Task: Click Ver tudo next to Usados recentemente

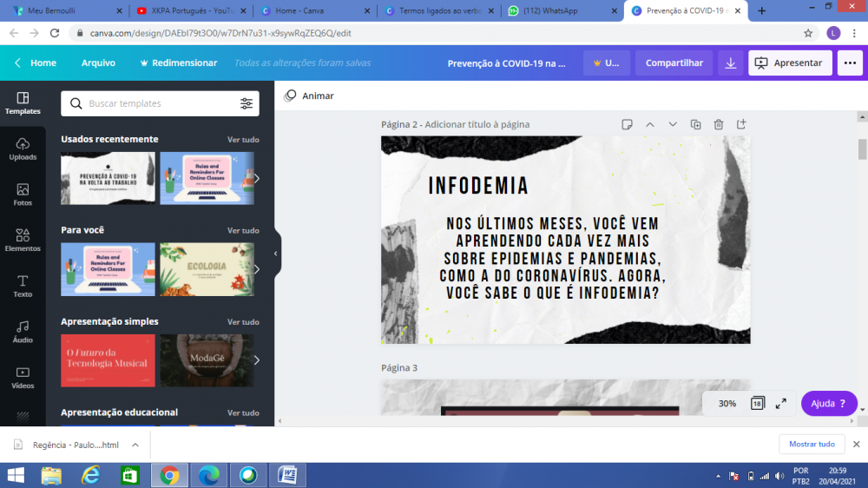Action: pos(243,140)
